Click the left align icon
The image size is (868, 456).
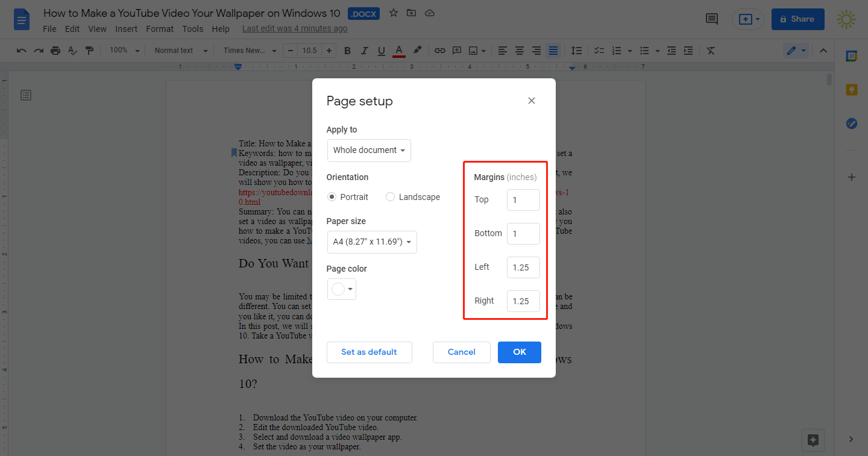coord(502,51)
